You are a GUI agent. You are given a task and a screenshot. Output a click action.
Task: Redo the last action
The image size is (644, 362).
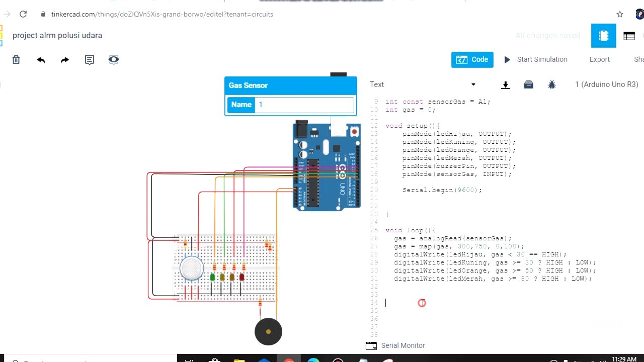pyautogui.click(x=64, y=60)
